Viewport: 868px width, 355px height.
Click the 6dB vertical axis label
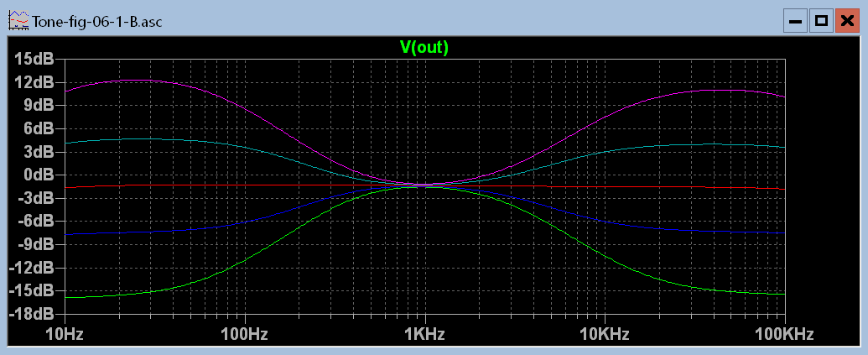click(x=37, y=128)
